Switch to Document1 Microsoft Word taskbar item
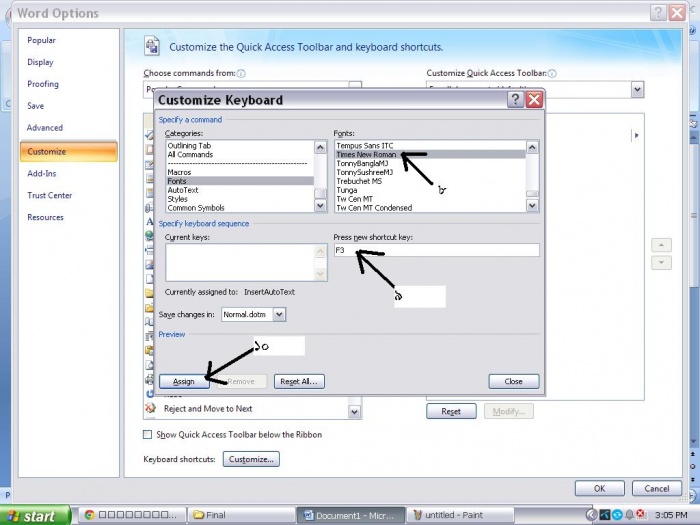Screen dimensions: 700x525 tap(351, 515)
